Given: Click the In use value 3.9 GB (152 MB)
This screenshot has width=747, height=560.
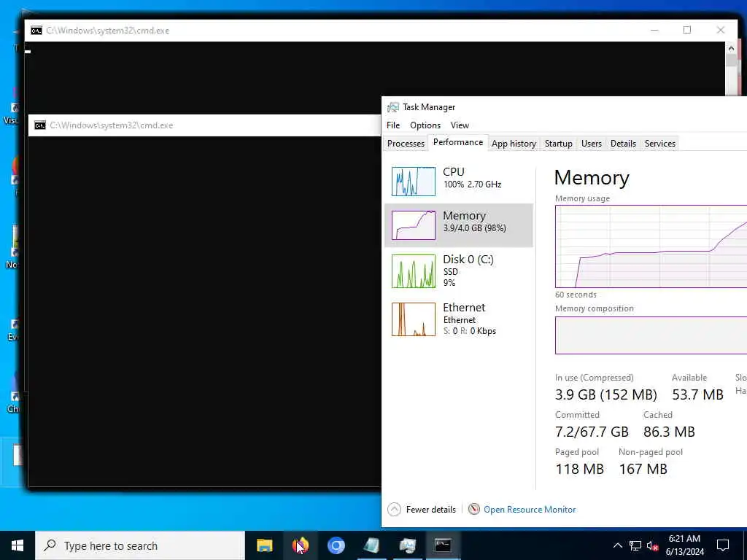Looking at the screenshot, I should (605, 394).
